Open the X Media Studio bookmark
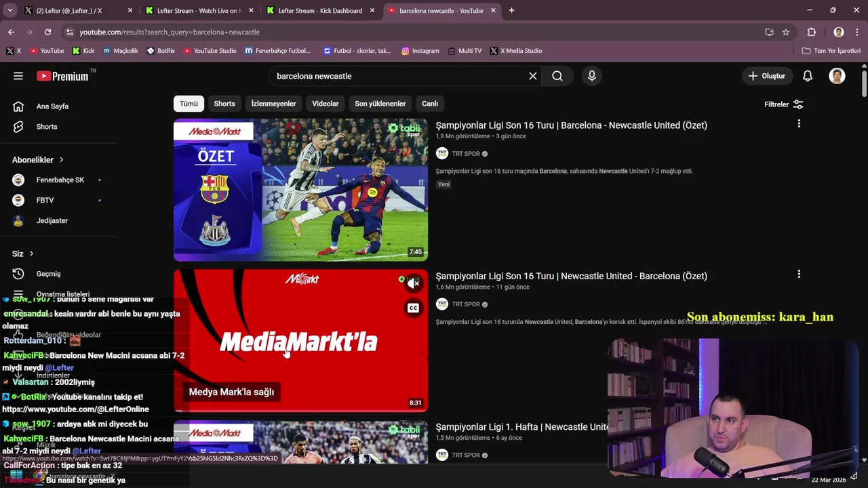The width and height of the screenshot is (868, 488). [x=516, y=51]
